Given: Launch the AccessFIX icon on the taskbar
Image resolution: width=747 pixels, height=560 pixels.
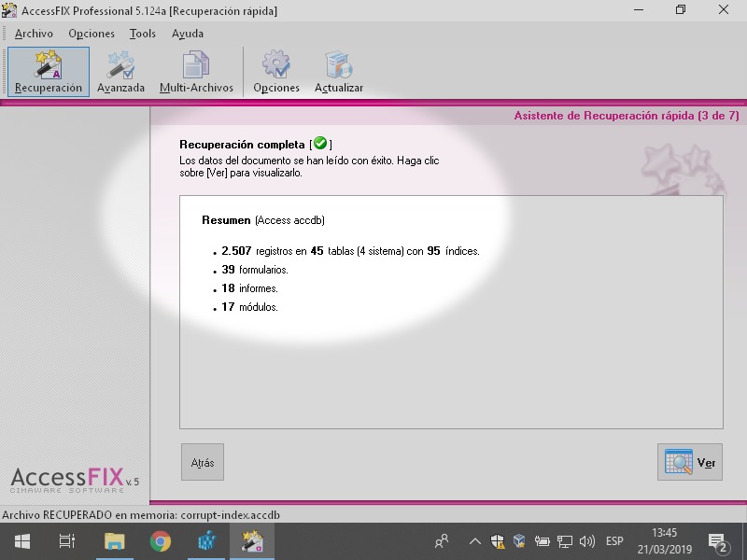Looking at the screenshot, I should click(252, 540).
